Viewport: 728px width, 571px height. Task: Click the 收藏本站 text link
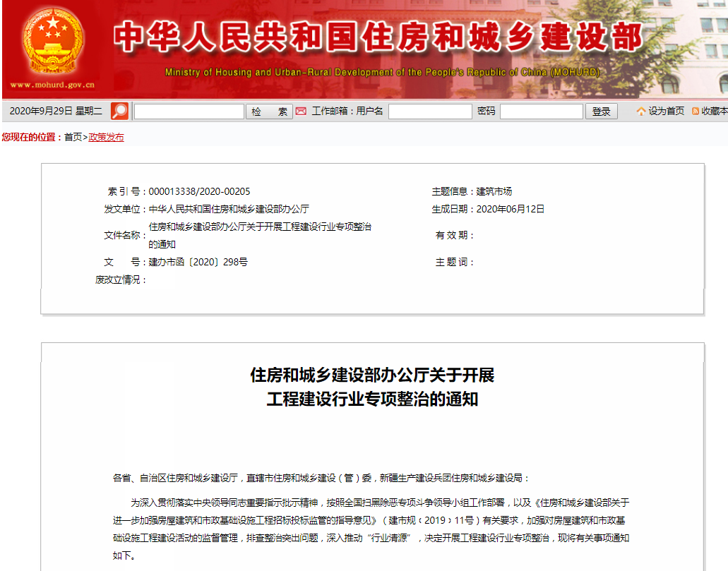click(x=714, y=112)
